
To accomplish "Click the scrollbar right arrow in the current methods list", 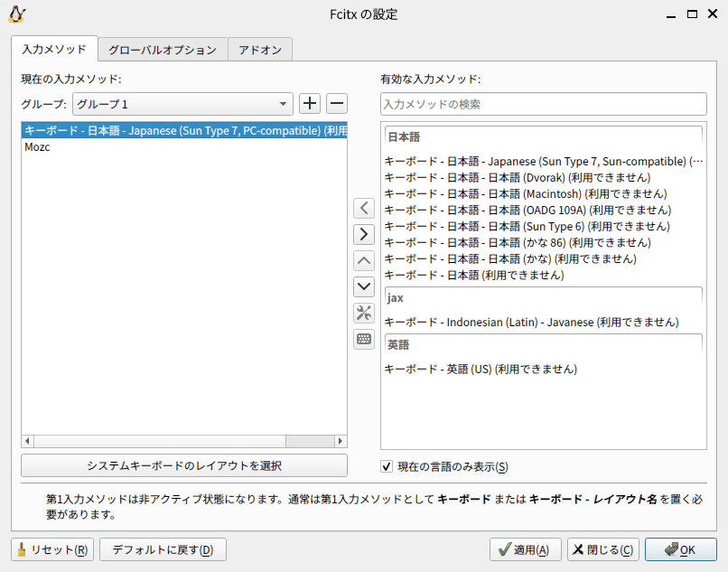I will click(x=341, y=440).
